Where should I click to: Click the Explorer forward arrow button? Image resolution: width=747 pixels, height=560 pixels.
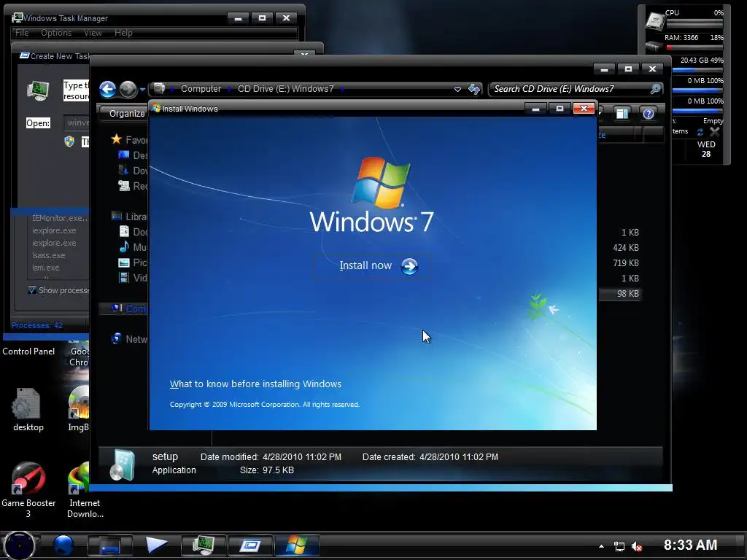128,89
